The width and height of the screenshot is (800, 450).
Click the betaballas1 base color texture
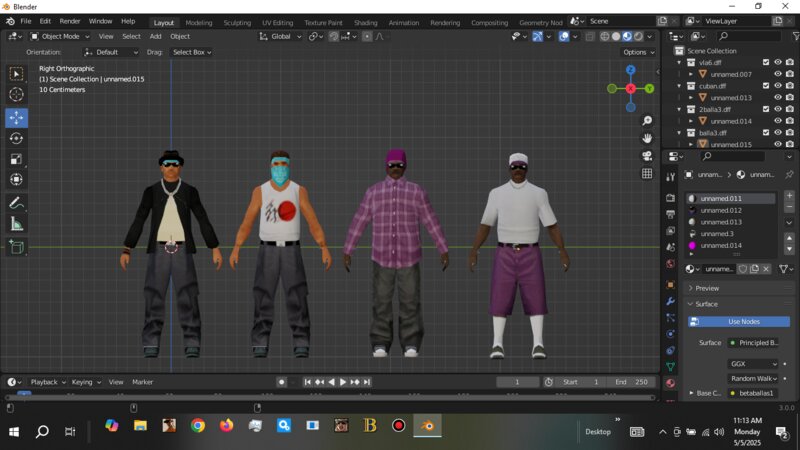point(753,393)
